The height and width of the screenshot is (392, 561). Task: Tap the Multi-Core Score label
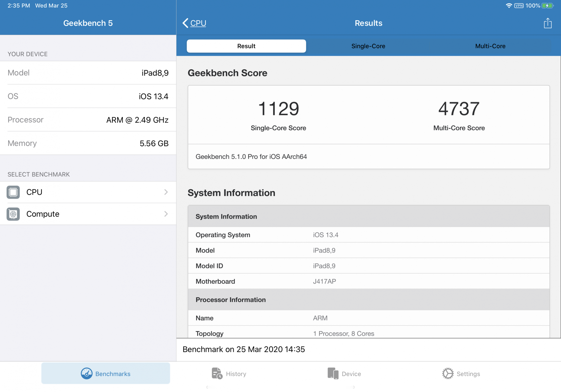pyautogui.click(x=459, y=128)
